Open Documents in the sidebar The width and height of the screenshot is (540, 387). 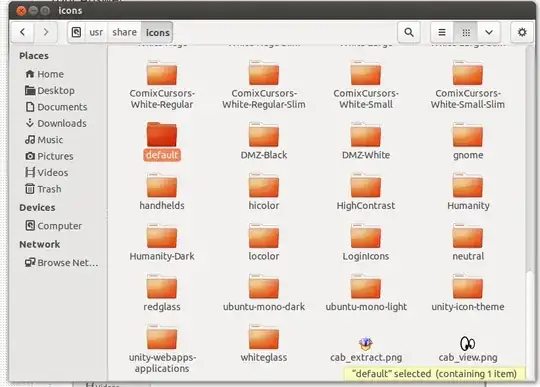coord(56,107)
